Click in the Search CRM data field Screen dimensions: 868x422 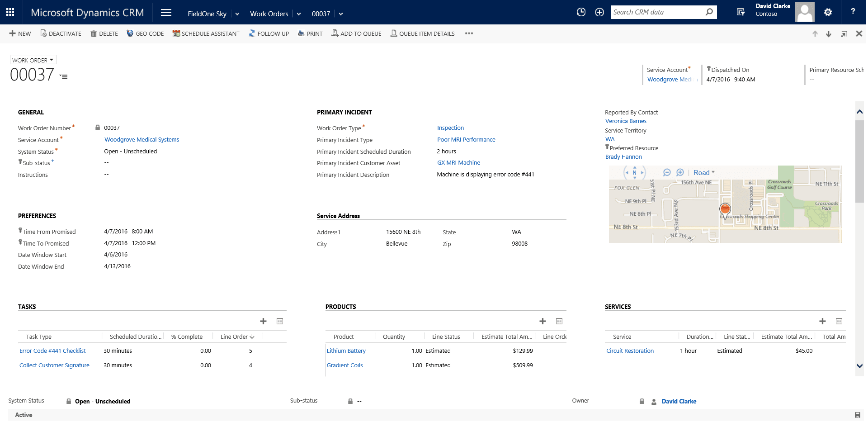pos(657,12)
